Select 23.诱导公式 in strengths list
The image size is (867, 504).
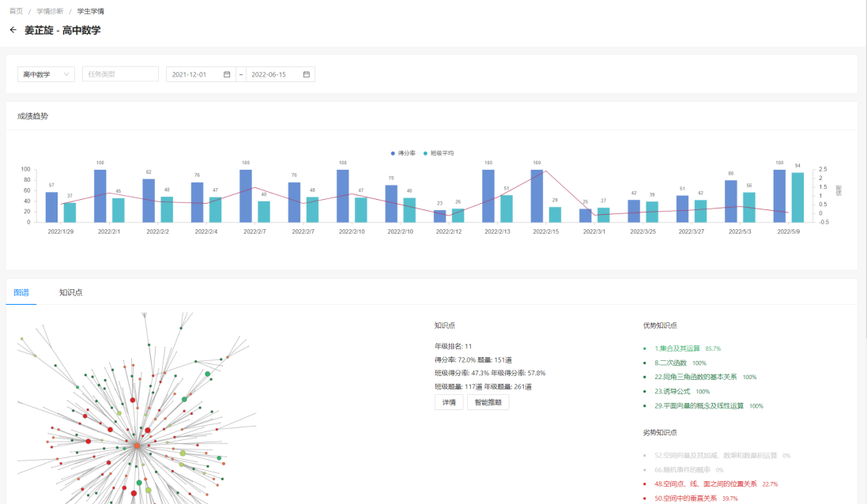coord(673,391)
